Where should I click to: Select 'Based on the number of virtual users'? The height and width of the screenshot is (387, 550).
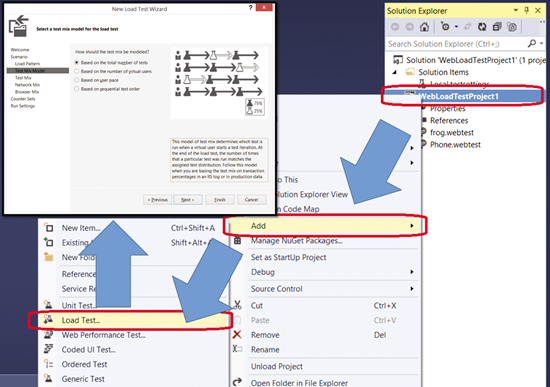tap(76, 71)
